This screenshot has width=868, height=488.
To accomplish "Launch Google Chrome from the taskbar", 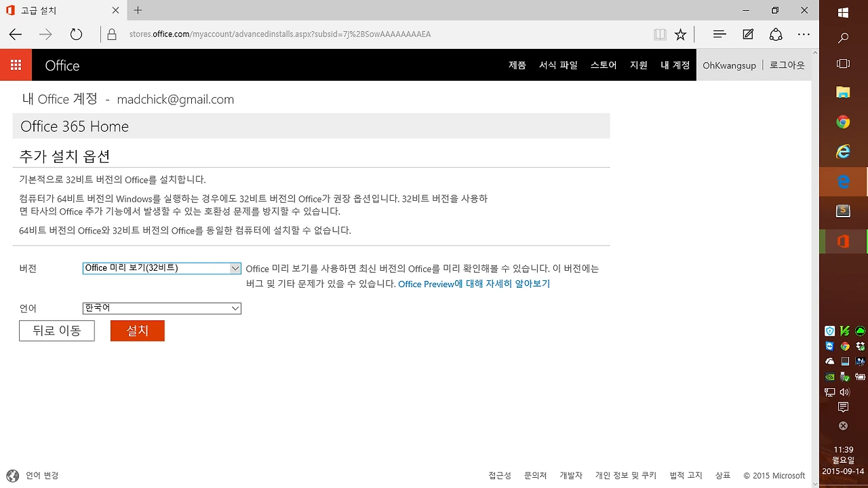I will (x=843, y=122).
